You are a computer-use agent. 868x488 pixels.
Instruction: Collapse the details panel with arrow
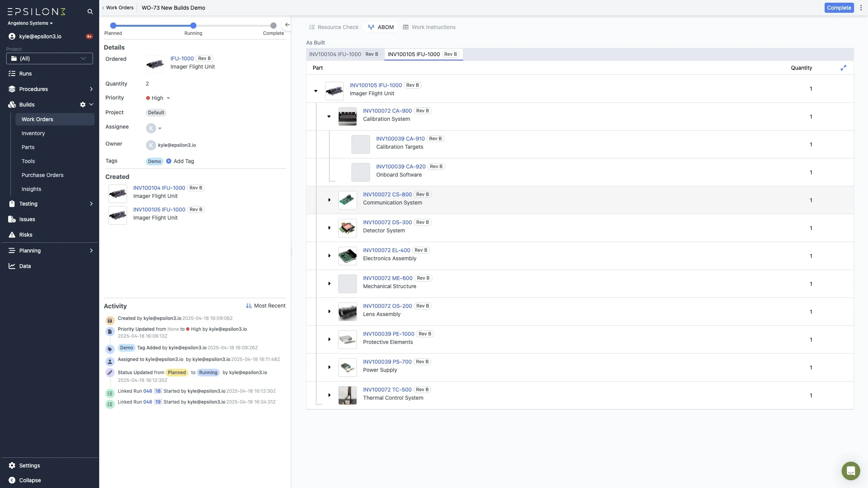[287, 25]
